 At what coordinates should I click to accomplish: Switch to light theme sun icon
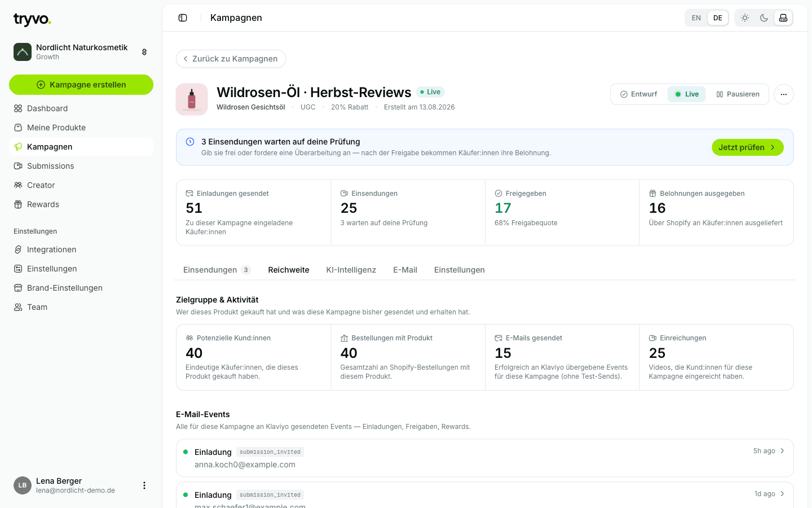point(745,18)
